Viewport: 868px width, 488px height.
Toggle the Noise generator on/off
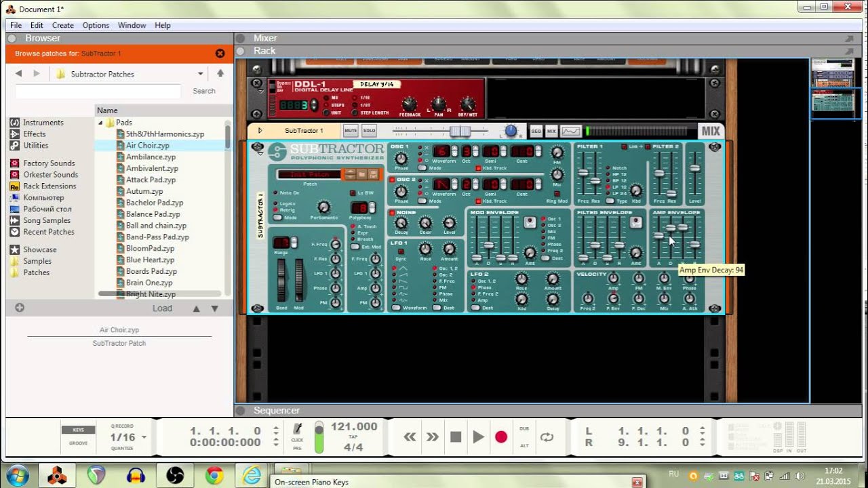392,213
